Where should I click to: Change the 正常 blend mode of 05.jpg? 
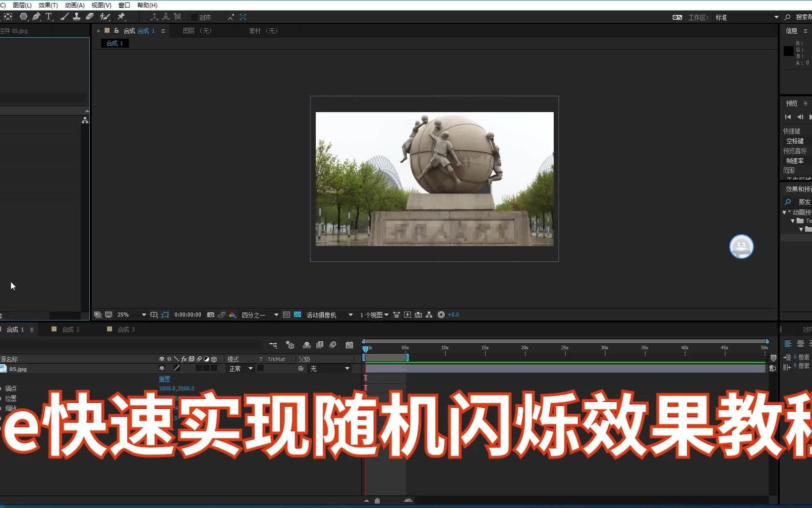point(237,368)
